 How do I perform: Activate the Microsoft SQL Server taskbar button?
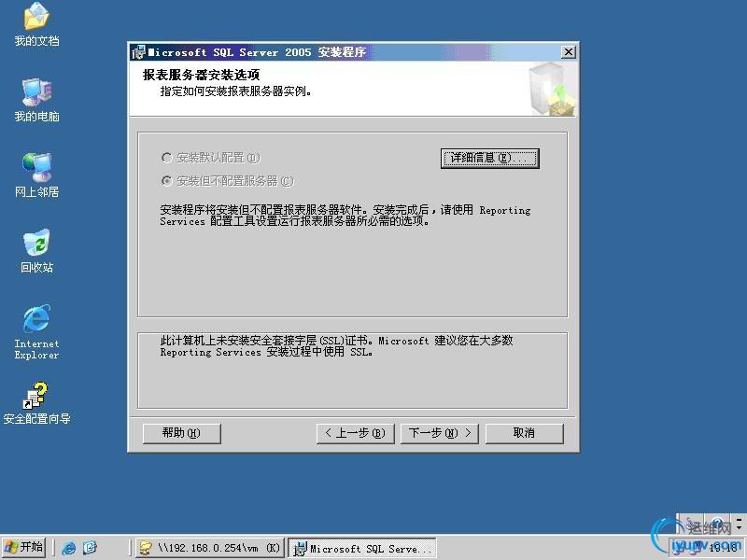click(362, 548)
